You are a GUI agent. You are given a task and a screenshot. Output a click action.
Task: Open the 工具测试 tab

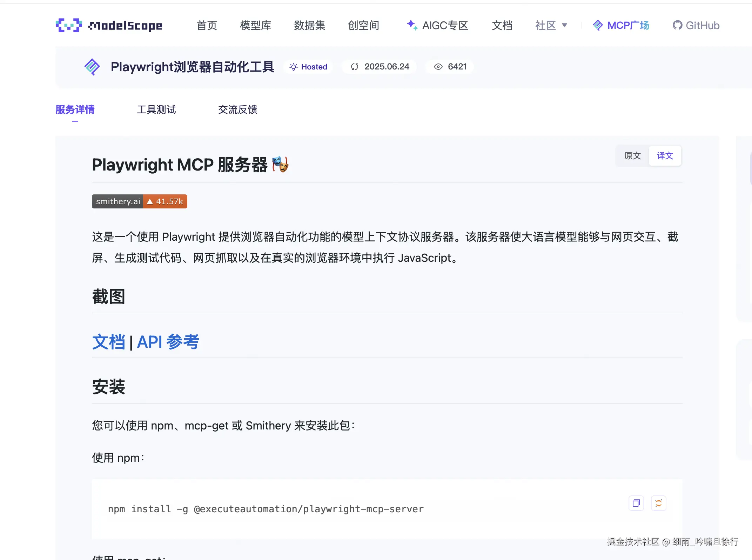pos(156,109)
